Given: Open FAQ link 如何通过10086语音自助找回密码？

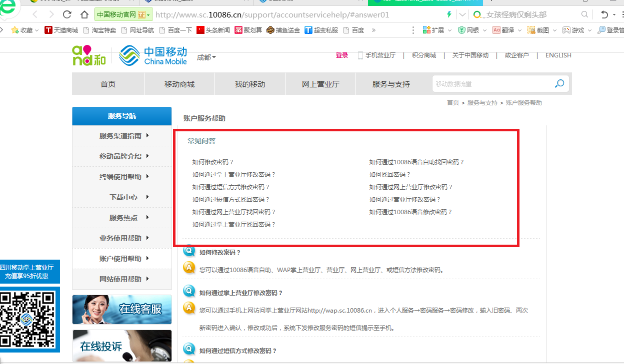Looking at the screenshot, I should coord(417,162).
